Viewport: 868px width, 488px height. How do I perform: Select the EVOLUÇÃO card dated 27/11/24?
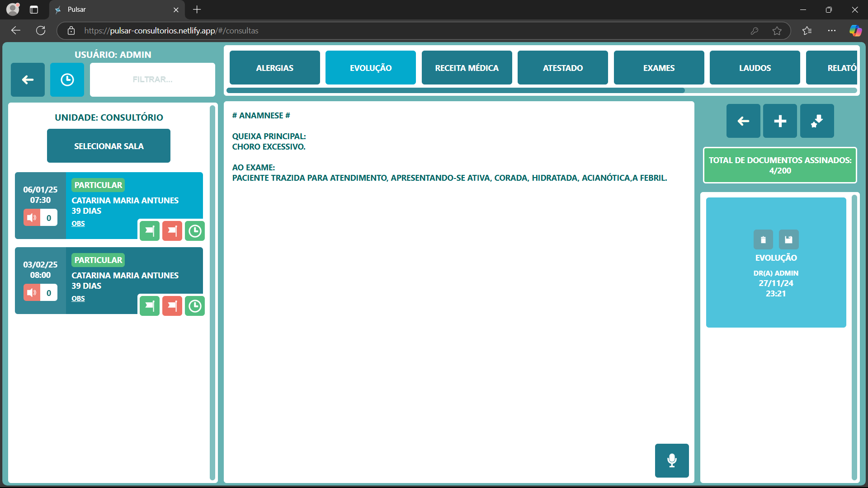(x=776, y=263)
